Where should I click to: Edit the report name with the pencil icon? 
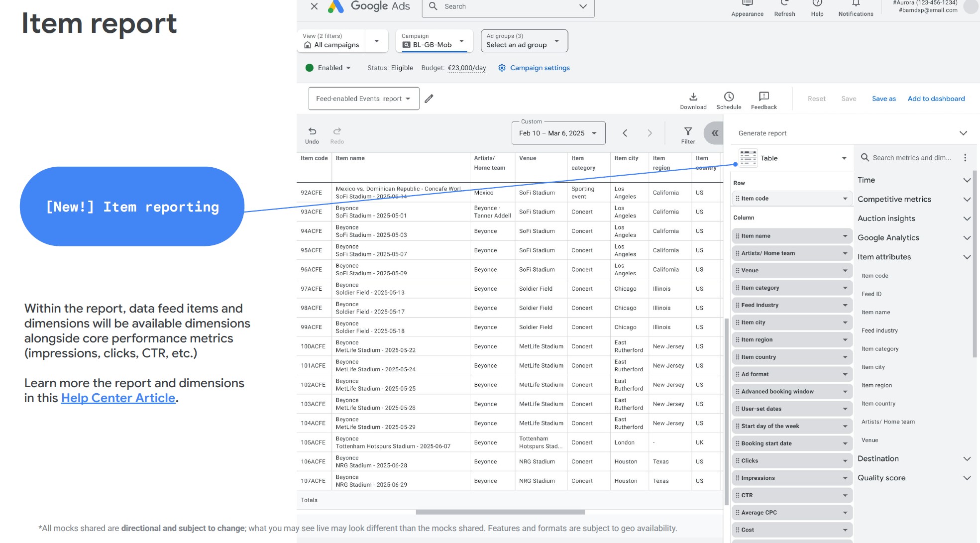click(429, 99)
